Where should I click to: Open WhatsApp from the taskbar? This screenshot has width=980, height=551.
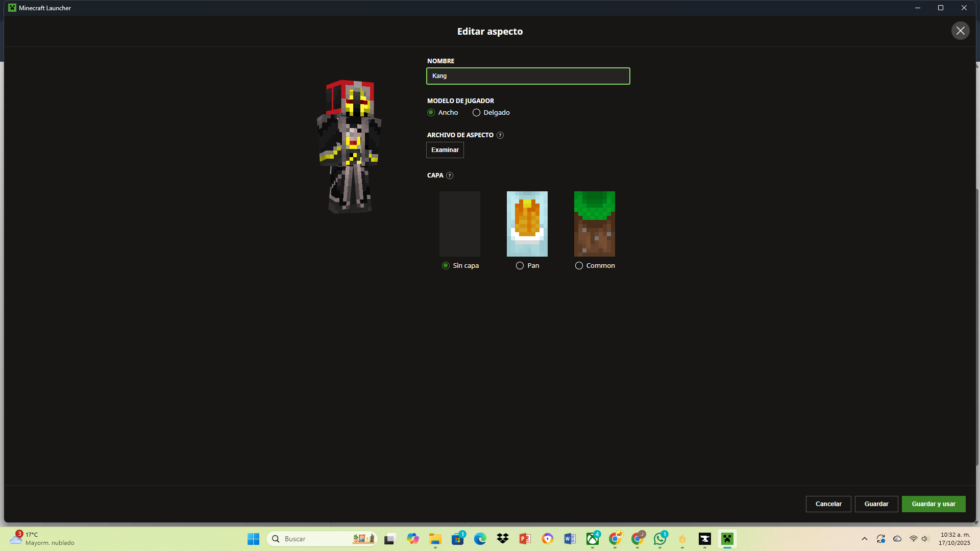660,539
